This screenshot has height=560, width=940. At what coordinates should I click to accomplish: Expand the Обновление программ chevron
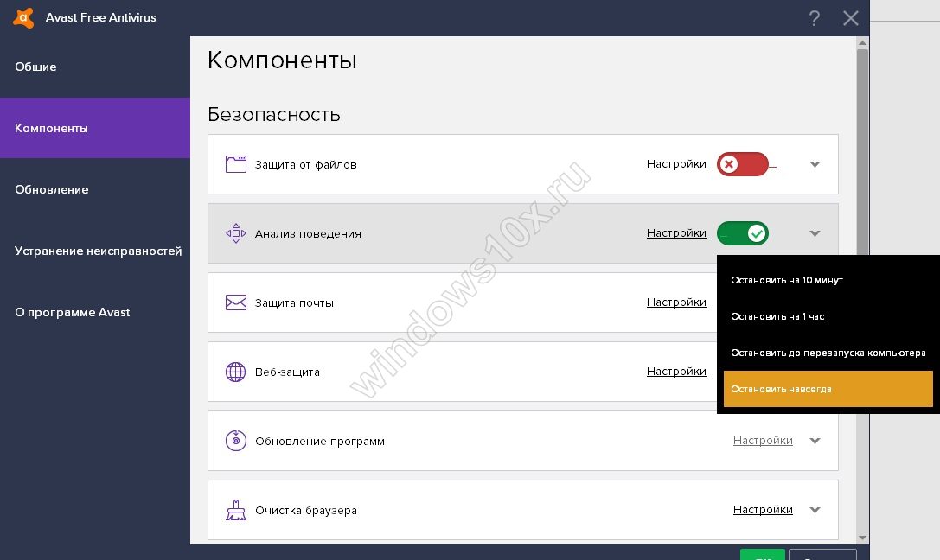coord(815,441)
